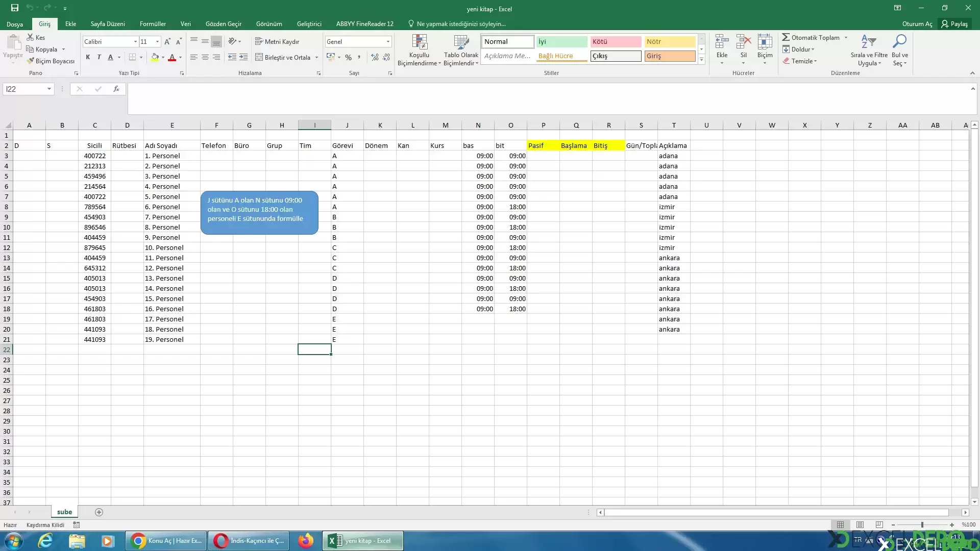Open Conditional Formatting (Koşullu Biçimlendirme)
This screenshot has width=980, height=551.
[419, 50]
